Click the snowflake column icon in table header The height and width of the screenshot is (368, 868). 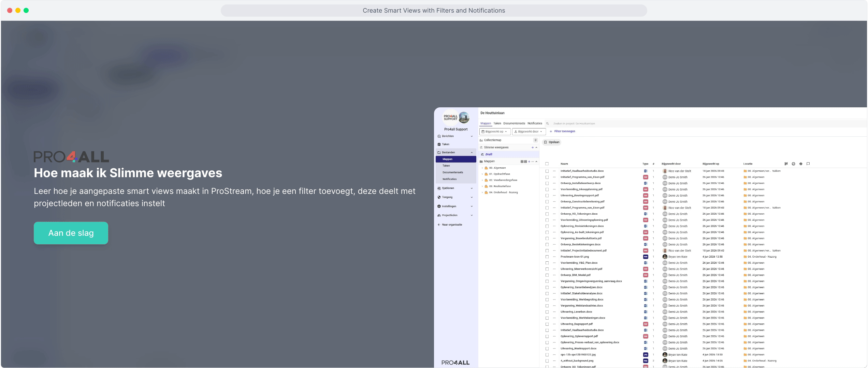(x=801, y=164)
